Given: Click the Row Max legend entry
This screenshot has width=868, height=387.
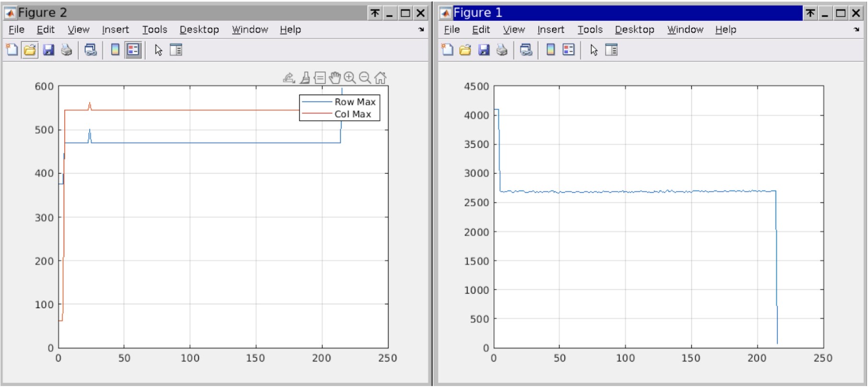Looking at the screenshot, I should [x=354, y=102].
